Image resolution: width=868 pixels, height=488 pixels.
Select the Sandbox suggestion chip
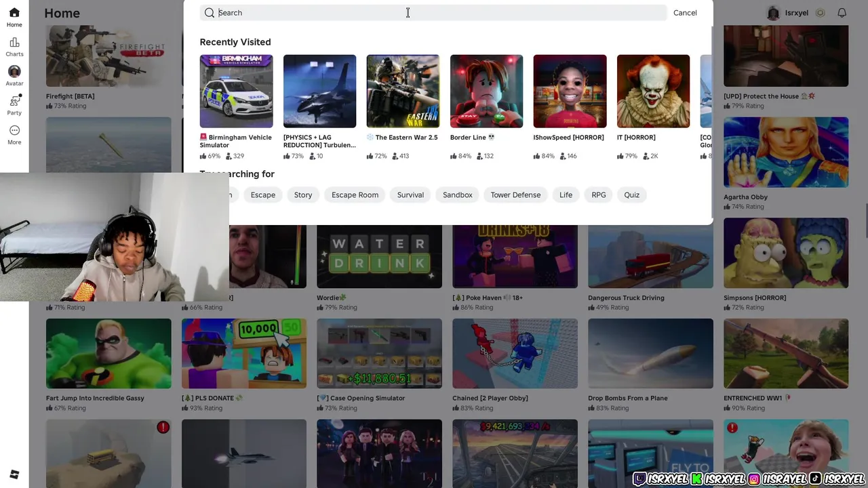click(458, 195)
